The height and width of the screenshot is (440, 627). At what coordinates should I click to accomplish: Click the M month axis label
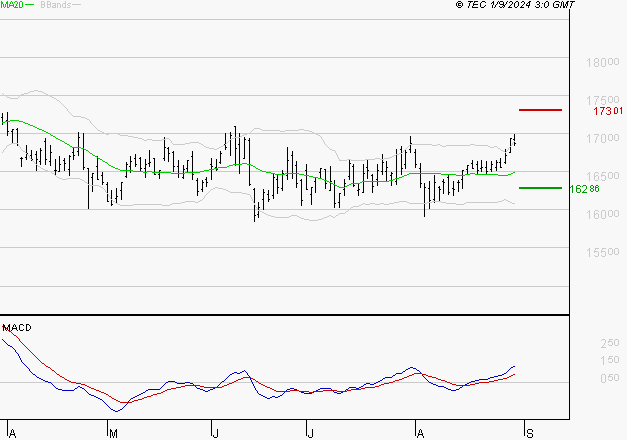pos(114,434)
